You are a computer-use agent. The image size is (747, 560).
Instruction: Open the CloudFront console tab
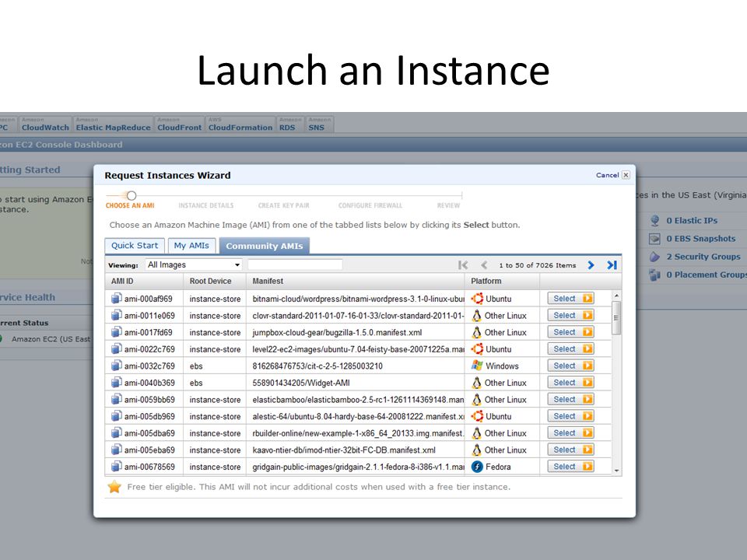click(180, 124)
